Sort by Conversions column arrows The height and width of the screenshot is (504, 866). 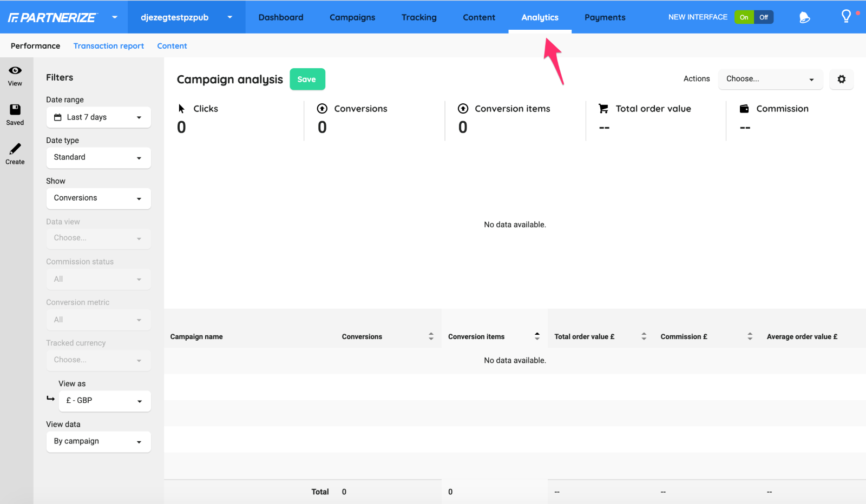point(431,336)
